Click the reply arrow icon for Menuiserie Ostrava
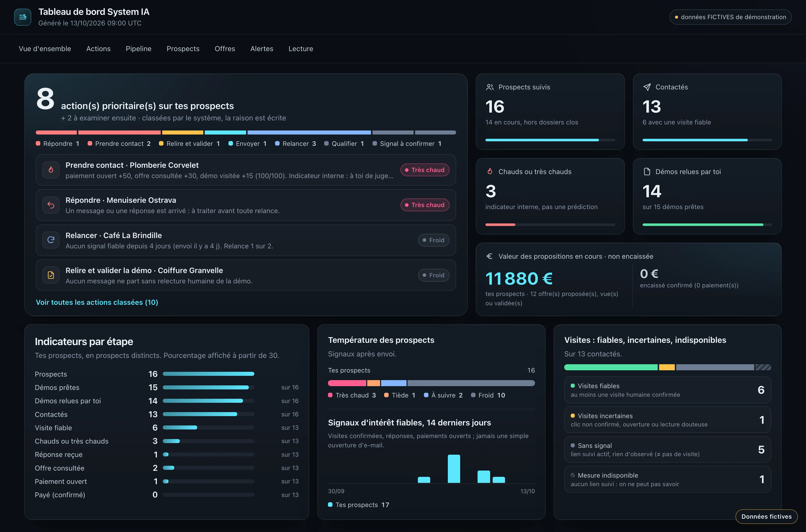Viewport: 806px width, 532px height. 51,205
